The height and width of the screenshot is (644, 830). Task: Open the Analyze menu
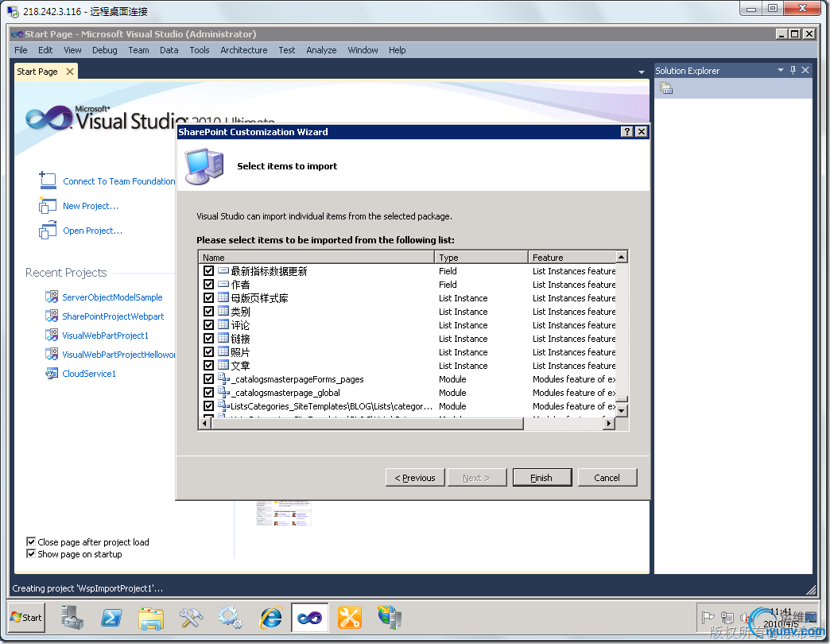[320, 50]
